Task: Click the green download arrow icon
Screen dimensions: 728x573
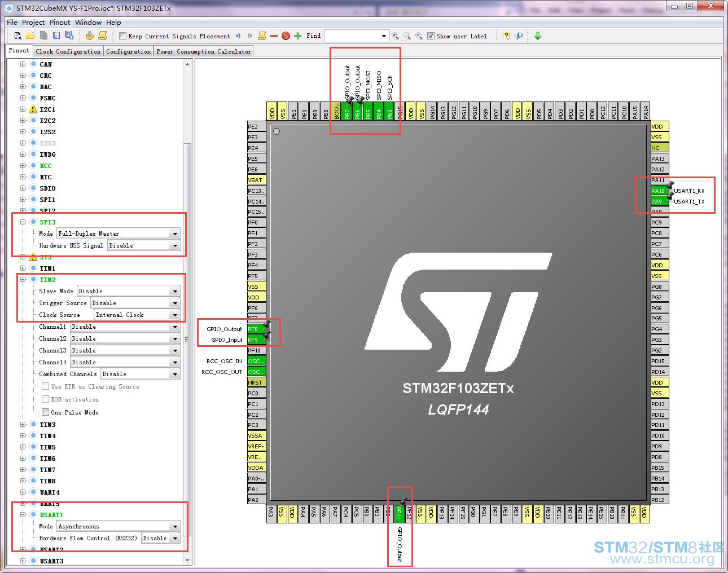Action: point(538,36)
